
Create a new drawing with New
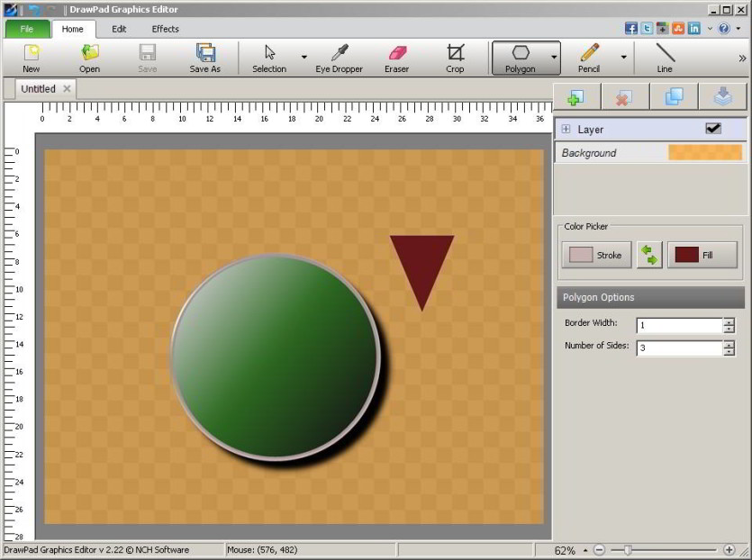[x=32, y=58]
